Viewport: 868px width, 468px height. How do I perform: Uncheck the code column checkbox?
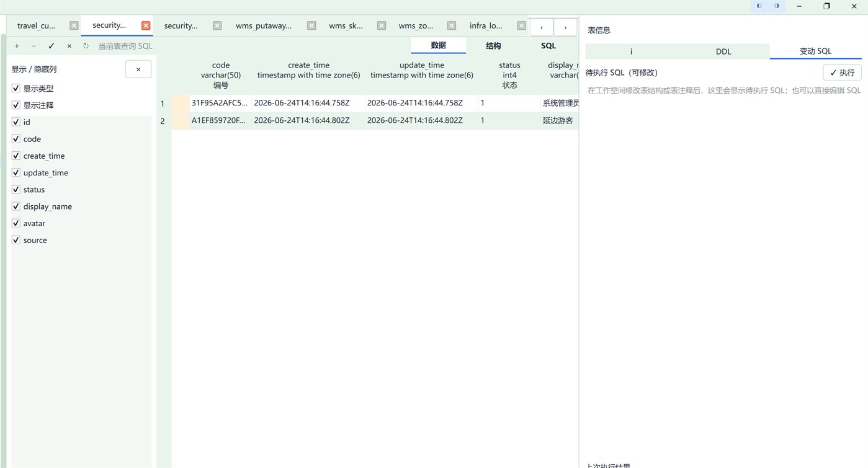pos(16,139)
